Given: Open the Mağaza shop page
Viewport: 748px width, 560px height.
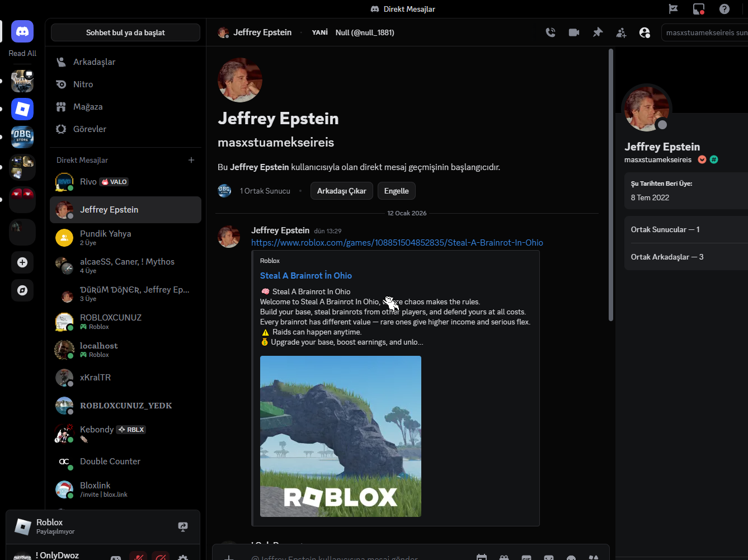Looking at the screenshot, I should 125,106.
